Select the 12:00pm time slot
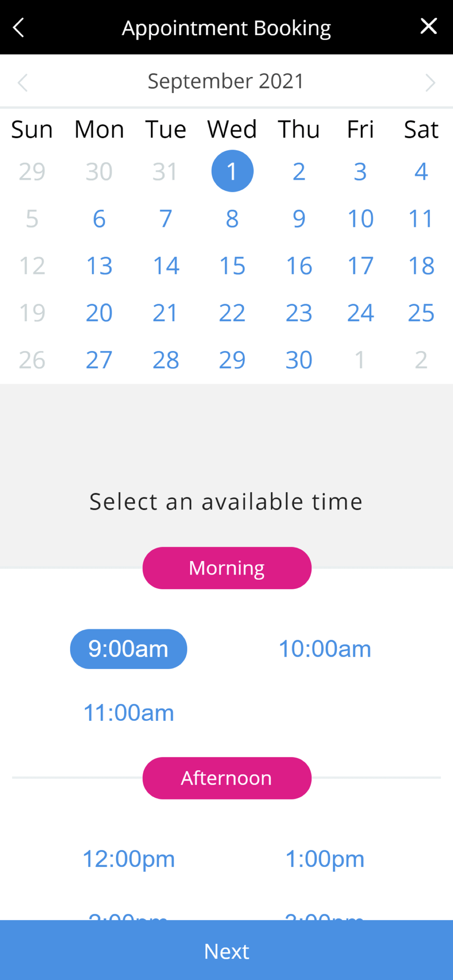This screenshot has width=453, height=980. pos(128,859)
